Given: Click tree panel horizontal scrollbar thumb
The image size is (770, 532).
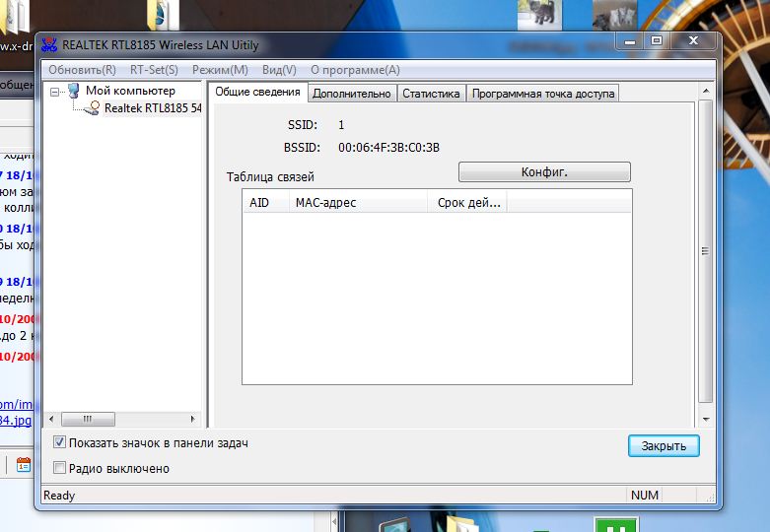Looking at the screenshot, I should (88, 419).
